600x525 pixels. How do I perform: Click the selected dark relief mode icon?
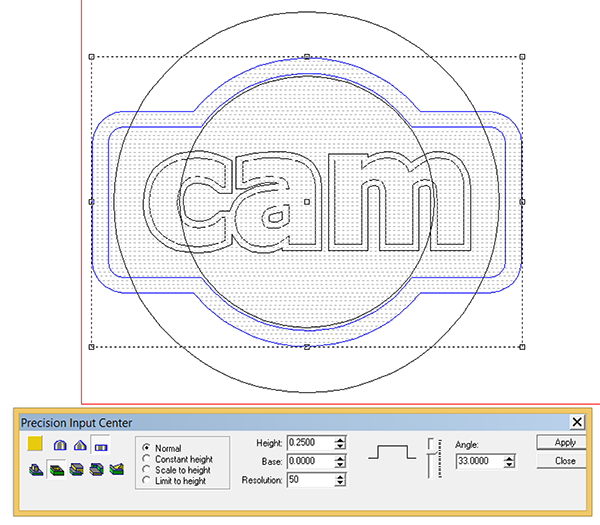57,469
